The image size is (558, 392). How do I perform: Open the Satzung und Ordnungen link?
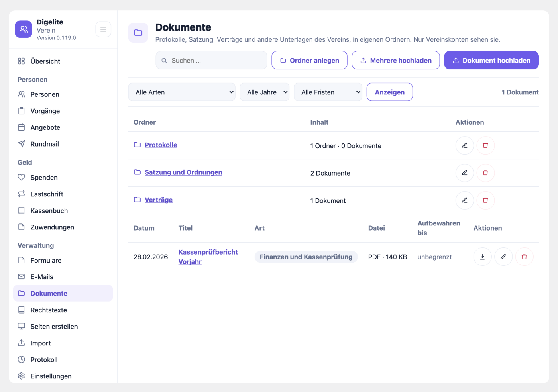(183, 172)
